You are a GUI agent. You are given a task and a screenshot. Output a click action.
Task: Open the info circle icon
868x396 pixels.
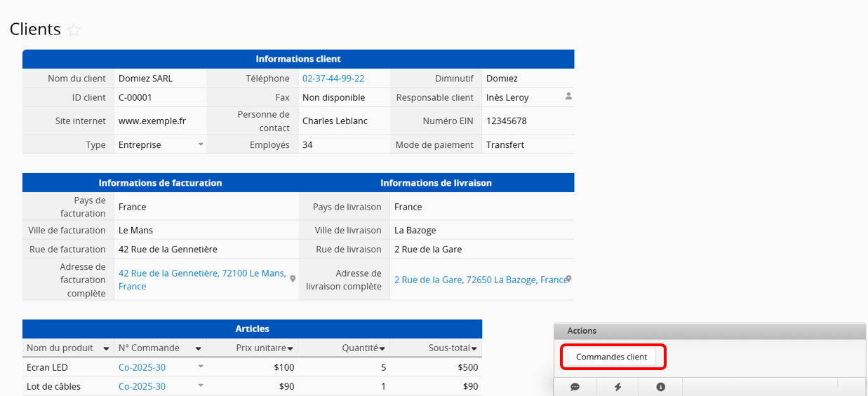pos(660,387)
